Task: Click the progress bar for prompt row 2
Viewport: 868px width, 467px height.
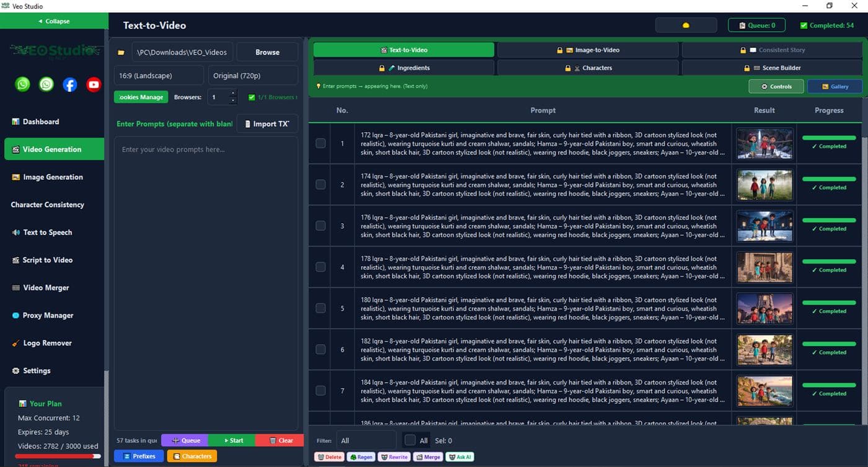Action: (829, 179)
